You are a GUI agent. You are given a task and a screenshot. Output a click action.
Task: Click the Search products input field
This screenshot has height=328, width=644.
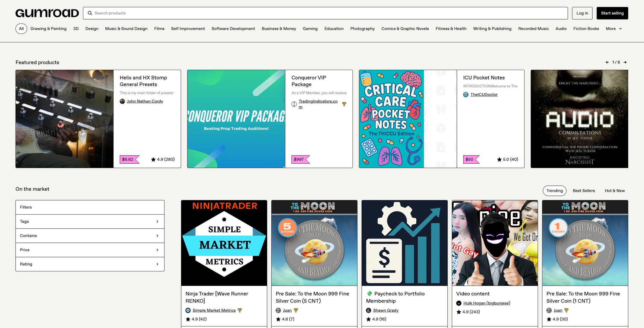[325, 13]
